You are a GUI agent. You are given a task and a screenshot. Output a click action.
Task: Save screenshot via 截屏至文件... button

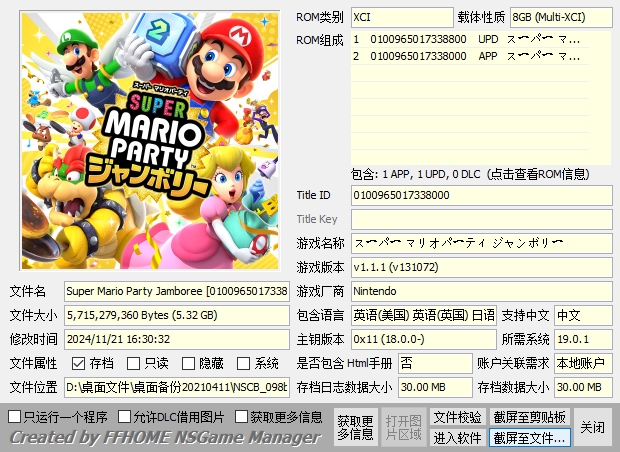(x=530, y=437)
